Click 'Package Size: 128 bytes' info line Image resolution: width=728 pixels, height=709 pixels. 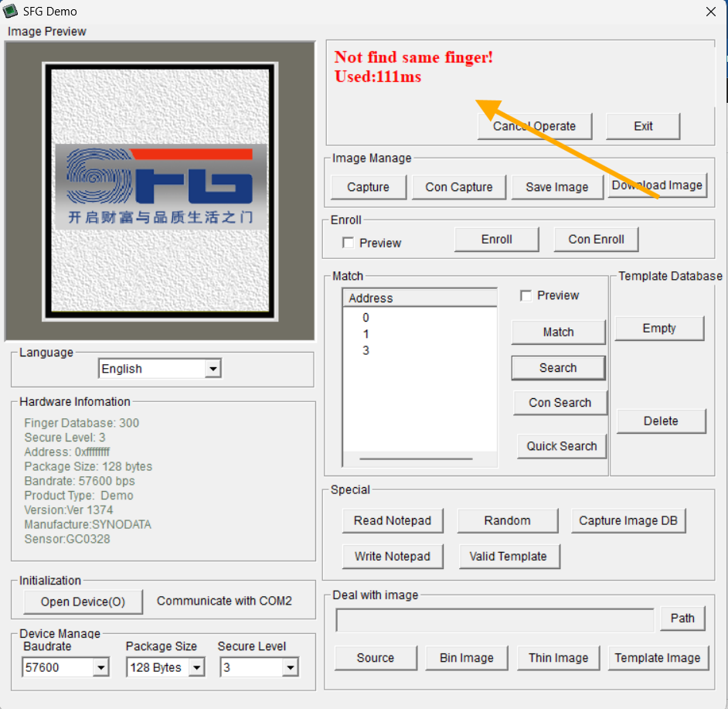(x=88, y=467)
